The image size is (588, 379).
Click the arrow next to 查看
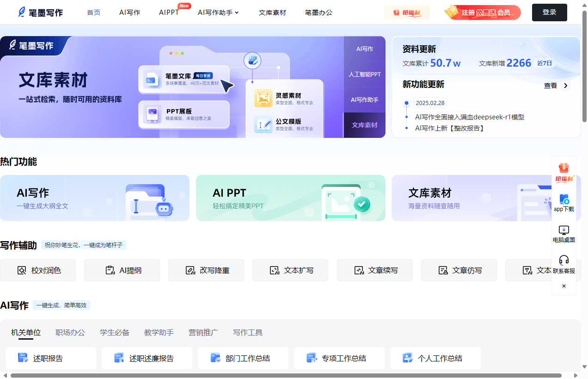tap(565, 86)
